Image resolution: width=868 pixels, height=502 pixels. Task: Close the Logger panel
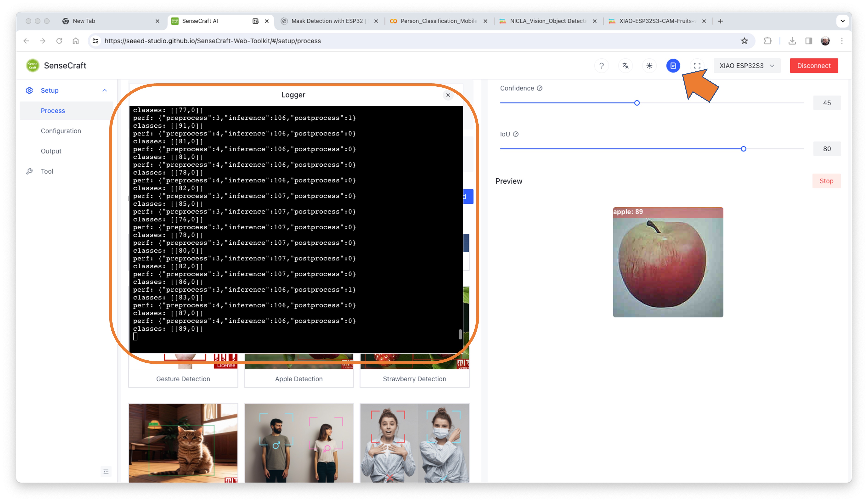(x=448, y=95)
